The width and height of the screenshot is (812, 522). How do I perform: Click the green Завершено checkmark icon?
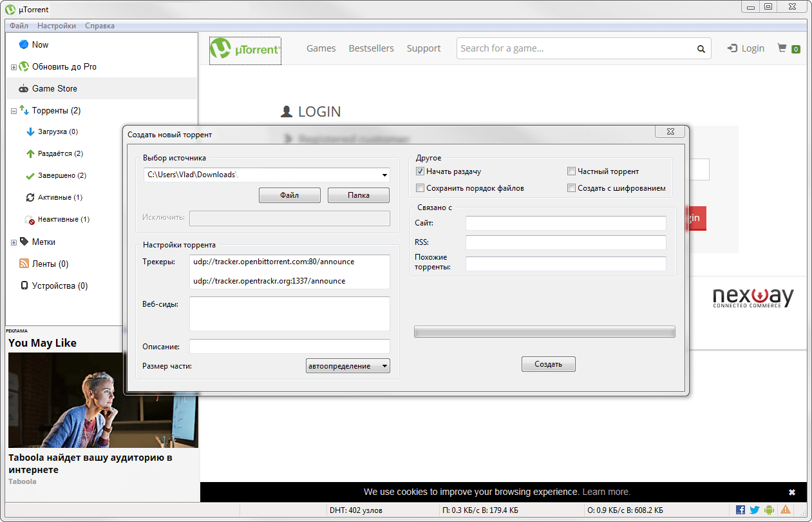(30, 176)
